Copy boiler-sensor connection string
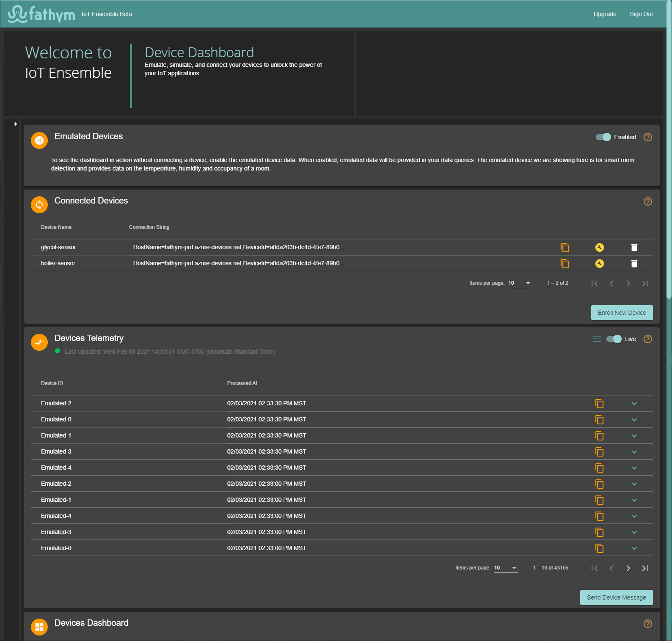 [x=565, y=264]
